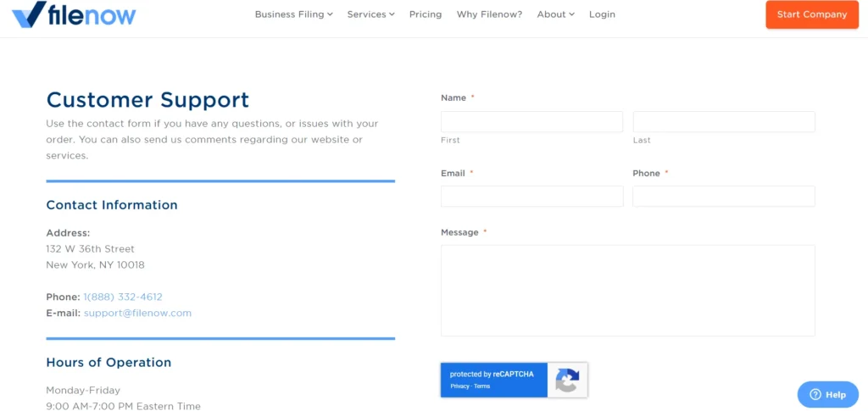Focus the First name input field
Image resolution: width=868 pixels, height=411 pixels.
click(x=531, y=122)
